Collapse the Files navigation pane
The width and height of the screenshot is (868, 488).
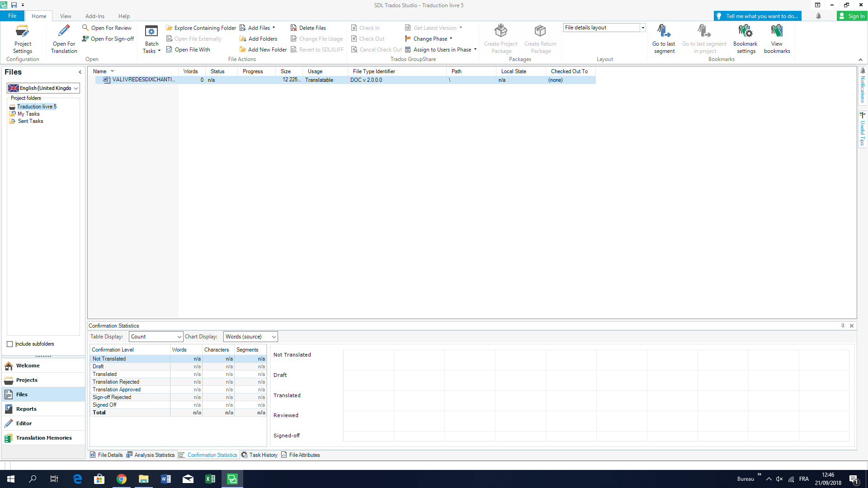tap(80, 72)
